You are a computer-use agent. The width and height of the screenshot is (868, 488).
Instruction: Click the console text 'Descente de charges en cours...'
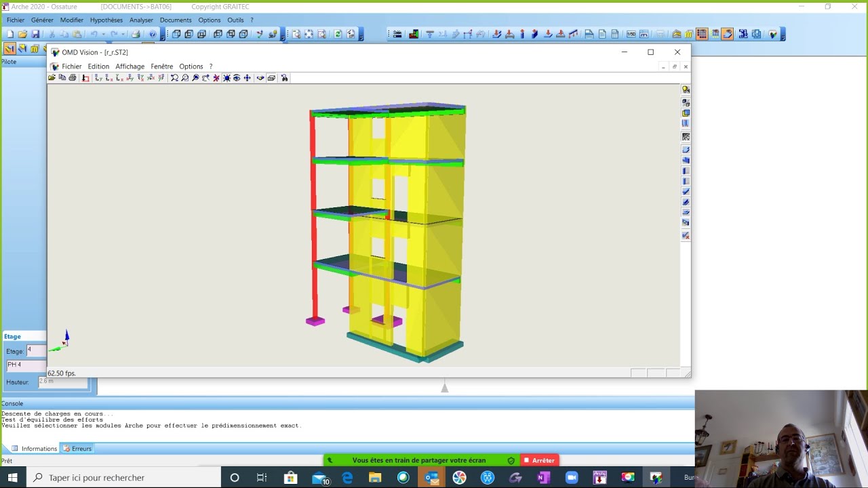point(58,413)
